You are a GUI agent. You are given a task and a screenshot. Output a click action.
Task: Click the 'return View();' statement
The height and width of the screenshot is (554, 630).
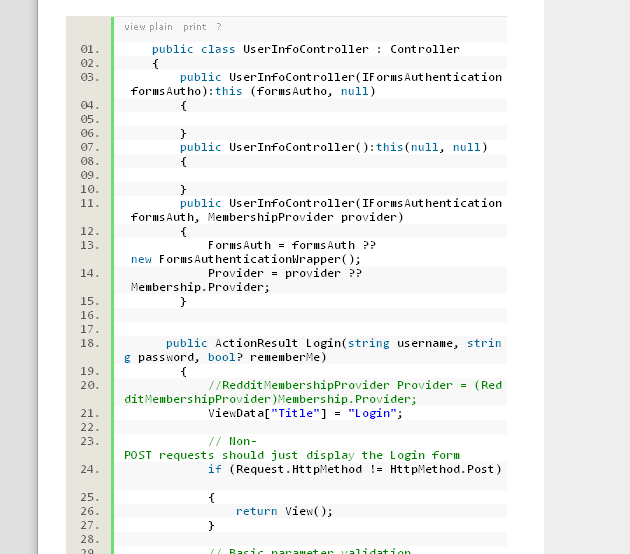coord(284,511)
